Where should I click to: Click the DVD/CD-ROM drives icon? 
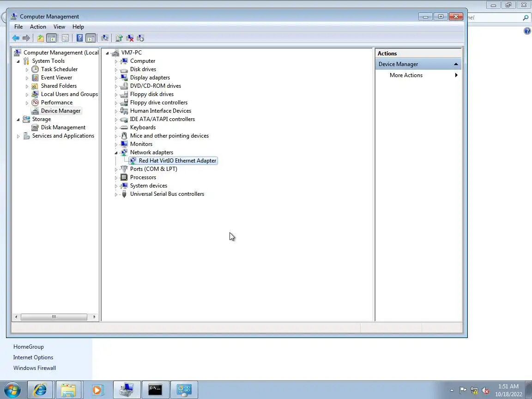(x=124, y=86)
